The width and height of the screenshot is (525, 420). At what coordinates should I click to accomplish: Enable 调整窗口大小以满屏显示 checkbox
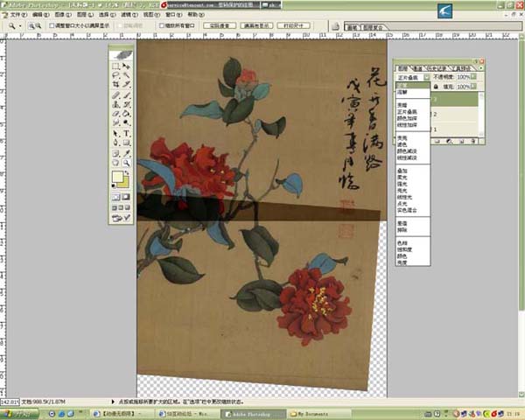click(52, 25)
